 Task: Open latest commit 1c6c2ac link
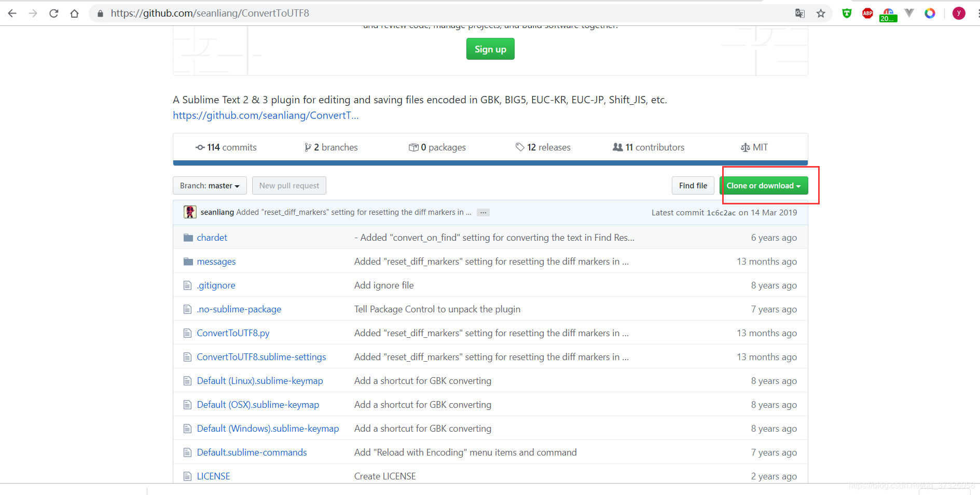tap(721, 213)
